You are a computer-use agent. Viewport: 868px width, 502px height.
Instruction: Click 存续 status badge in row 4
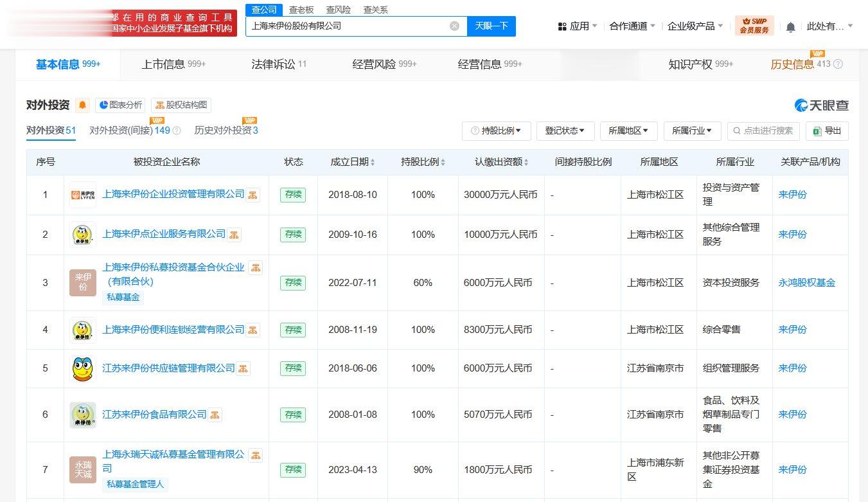(x=293, y=330)
